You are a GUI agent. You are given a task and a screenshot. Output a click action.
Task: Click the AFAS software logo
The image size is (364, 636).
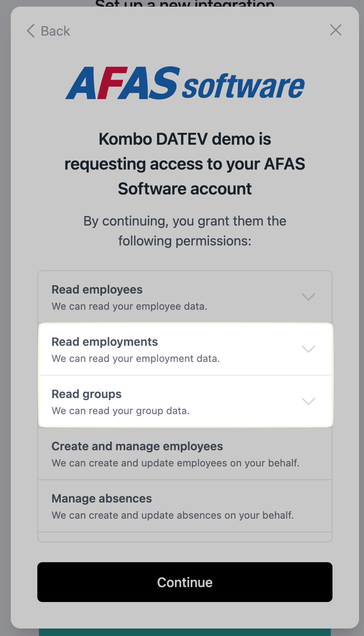point(185,83)
